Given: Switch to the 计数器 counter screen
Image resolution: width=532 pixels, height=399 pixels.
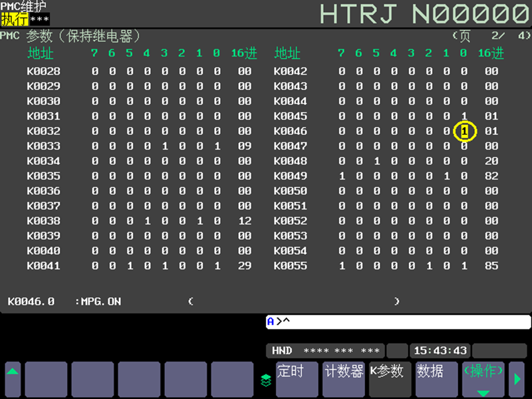Looking at the screenshot, I should pyautogui.click(x=344, y=379).
